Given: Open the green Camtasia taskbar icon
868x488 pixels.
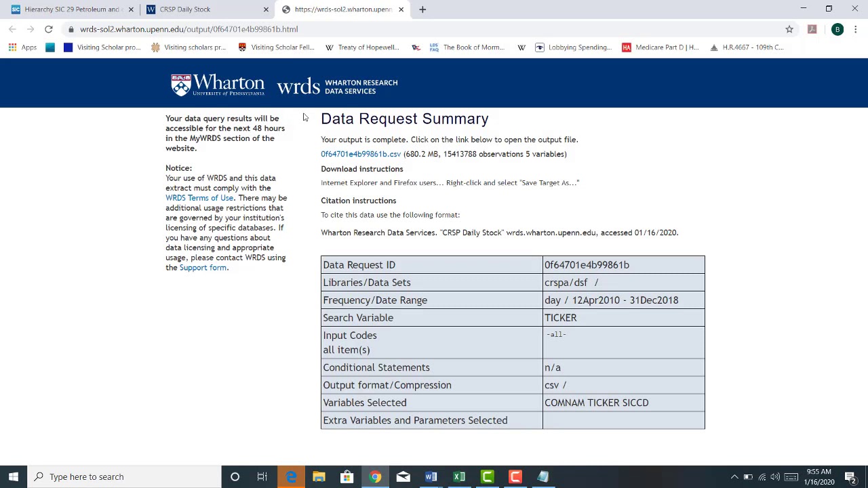Looking at the screenshot, I should tap(487, 476).
